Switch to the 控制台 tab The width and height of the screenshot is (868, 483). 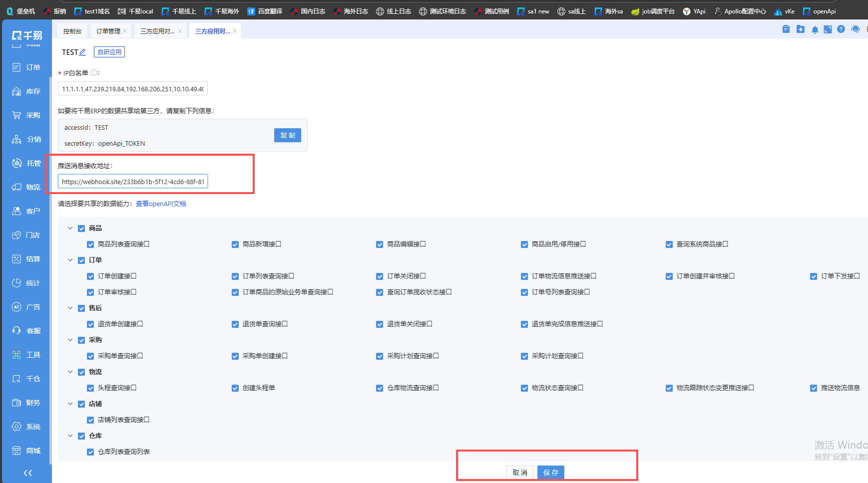pos(72,31)
